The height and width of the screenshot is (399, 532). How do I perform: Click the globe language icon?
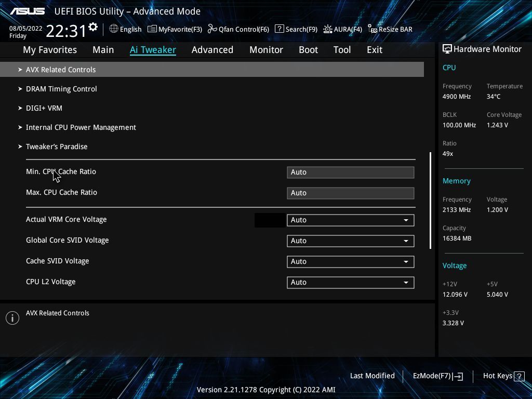(x=114, y=29)
